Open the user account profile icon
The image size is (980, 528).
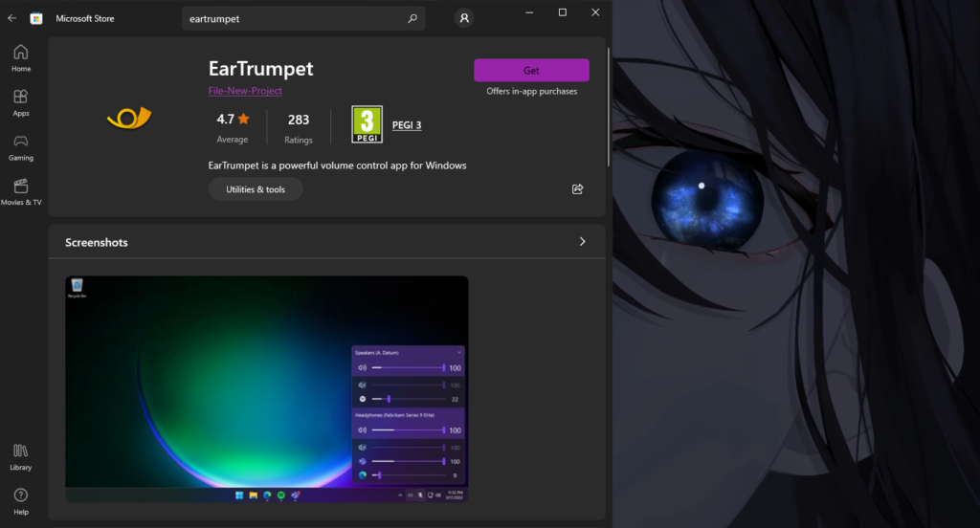(464, 18)
